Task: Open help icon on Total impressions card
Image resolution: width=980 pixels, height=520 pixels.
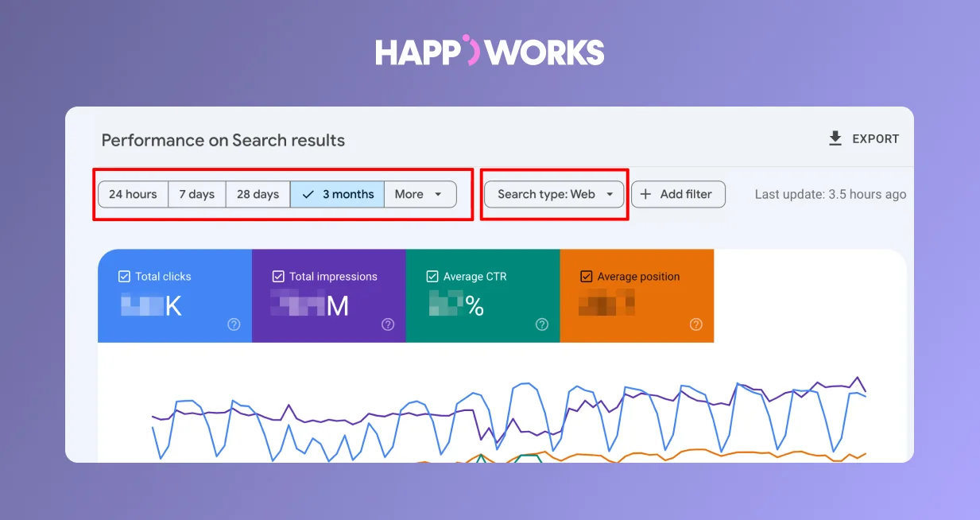Action: [388, 324]
